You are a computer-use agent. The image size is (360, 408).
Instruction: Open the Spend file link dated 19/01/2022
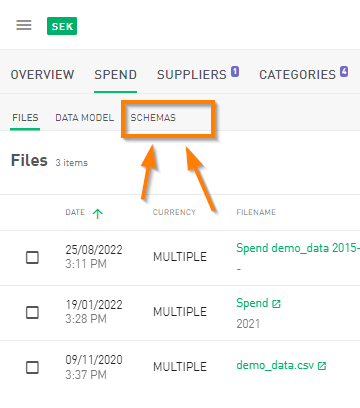click(252, 303)
